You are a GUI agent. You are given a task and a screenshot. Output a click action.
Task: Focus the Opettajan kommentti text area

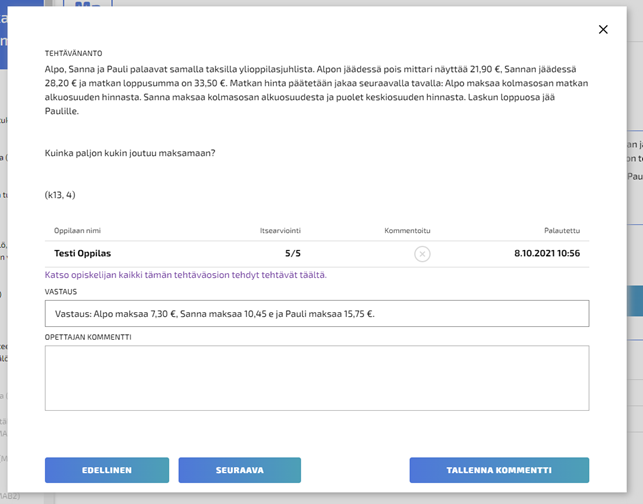317,378
